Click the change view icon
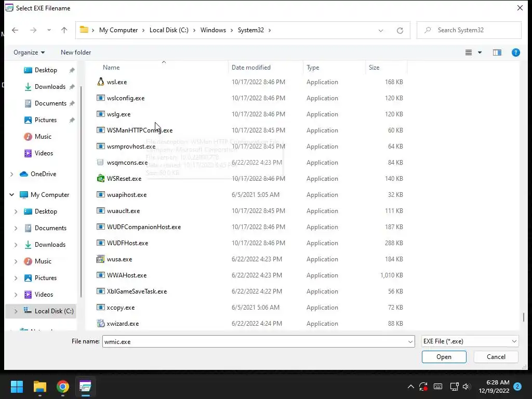The width and height of the screenshot is (532, 399). (x=469, y=52)
